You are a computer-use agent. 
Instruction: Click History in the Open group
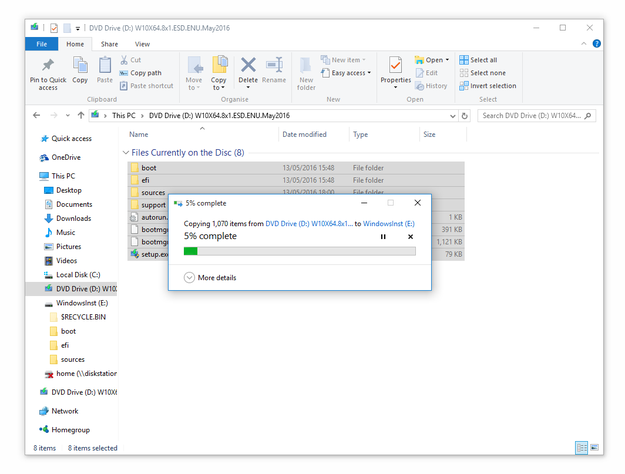tap(431, 86)
